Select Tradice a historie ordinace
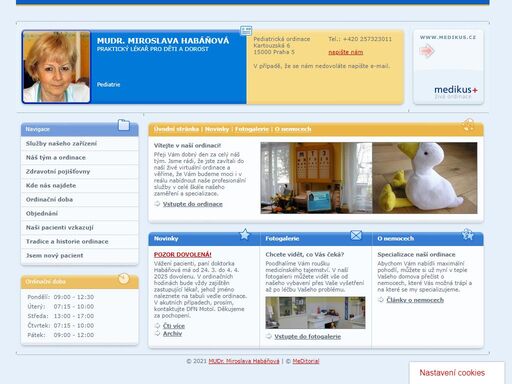The height and width of the screenshot is (384, 512). coord(80,241)
